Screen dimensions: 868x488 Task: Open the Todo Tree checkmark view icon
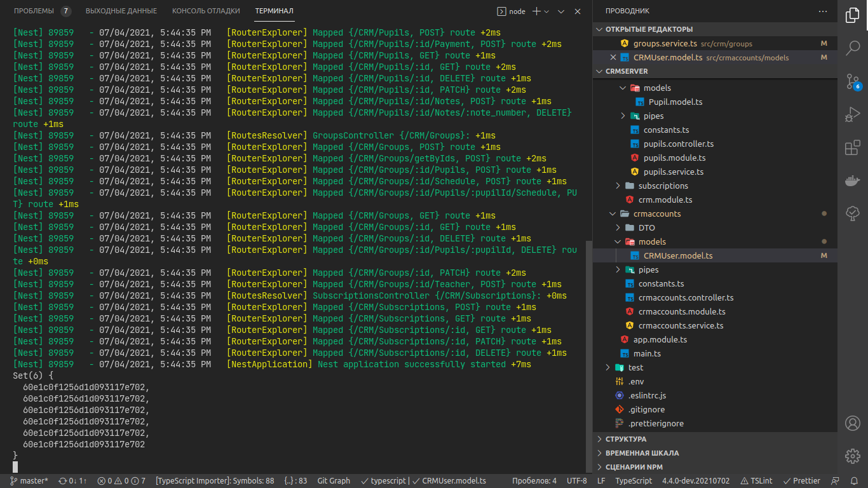click(x=853, y=213)
